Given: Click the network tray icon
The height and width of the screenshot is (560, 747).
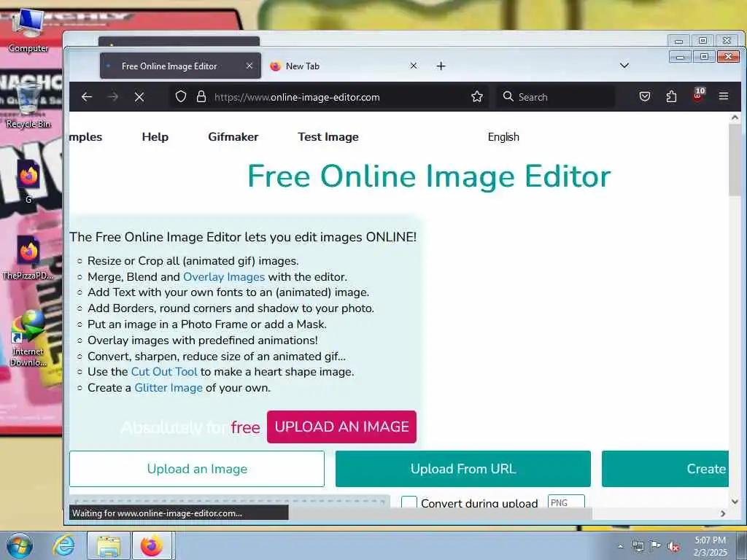Looking at the screenshot, I should [x=638, y=546].
